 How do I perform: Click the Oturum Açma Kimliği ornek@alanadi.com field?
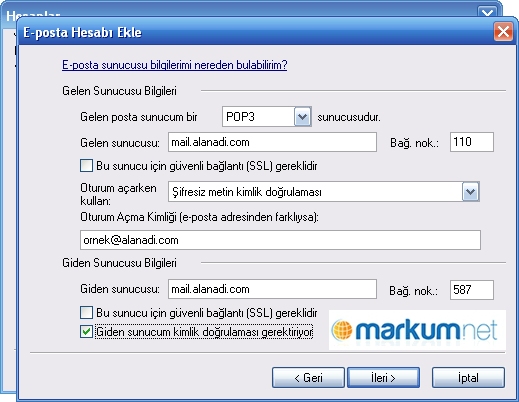click(x=280, y=240)
